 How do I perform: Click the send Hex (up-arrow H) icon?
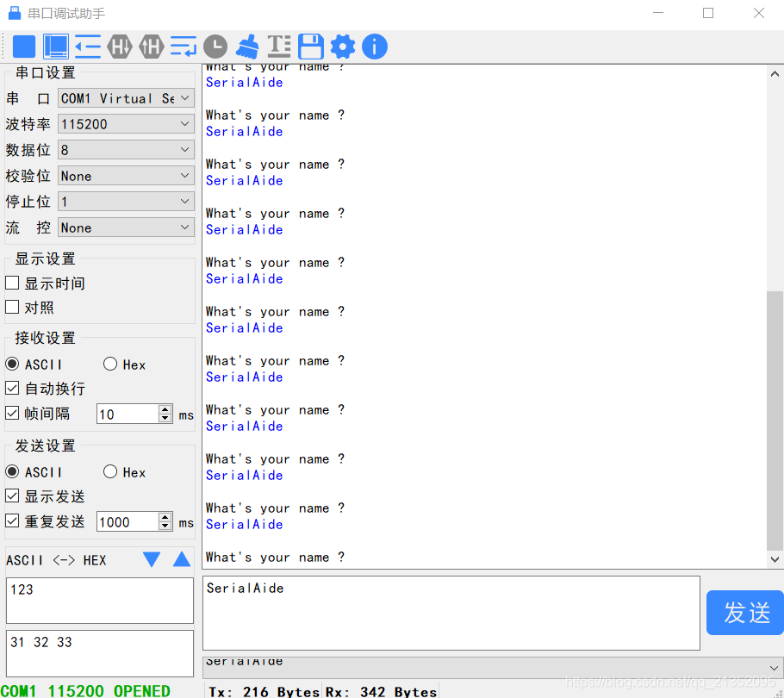[x=152, y=47]
